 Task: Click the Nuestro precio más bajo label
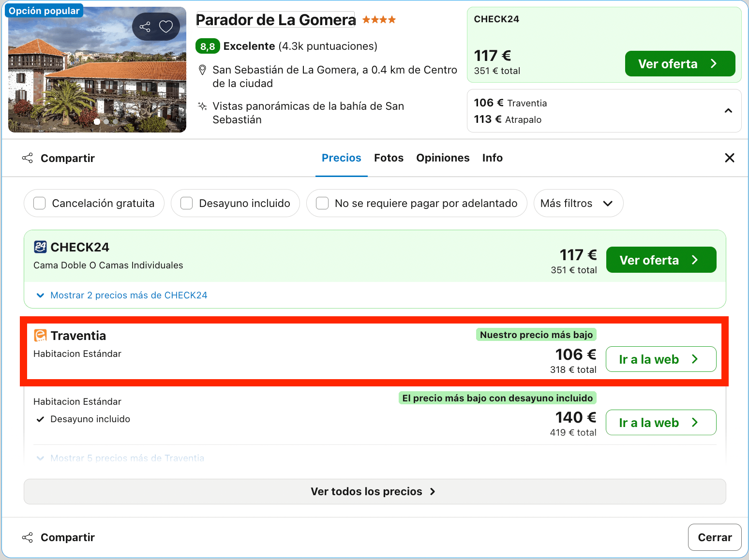pyautogui.click(x=536, y=335)
